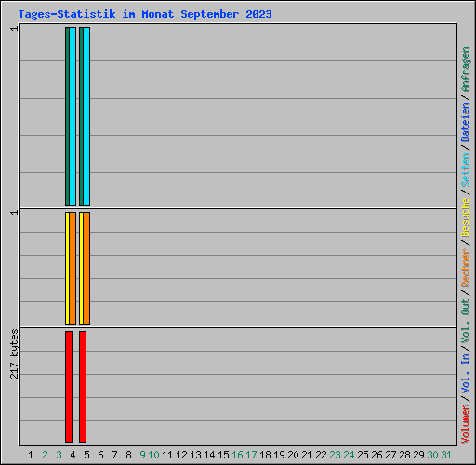Click day label 5 on the x-axis
Screen dimensions: 476x465
click(x=86, y=455)
